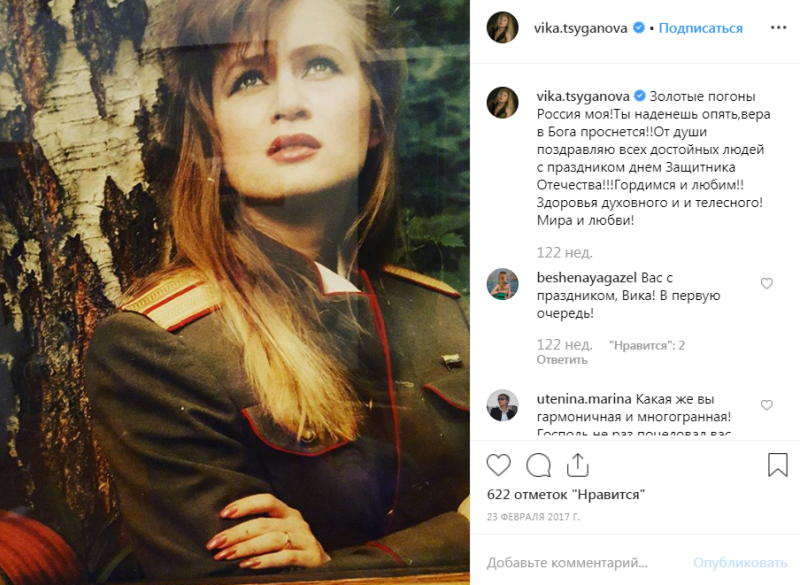Open the utenina.marina username link
800x585 pixels.
584,399
